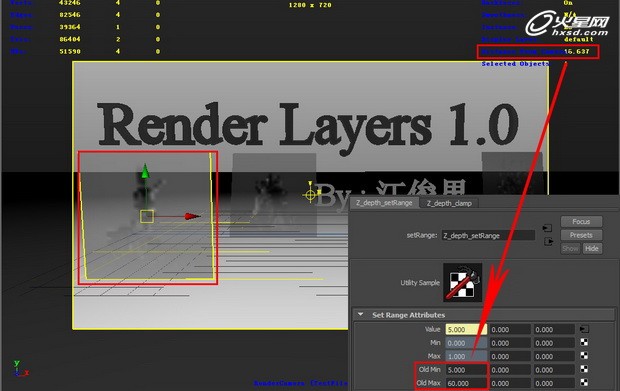620x391 pixels.
Task: Select the green Y-axis move arrow
Action: pyautogui.click(x=145, y=171)
